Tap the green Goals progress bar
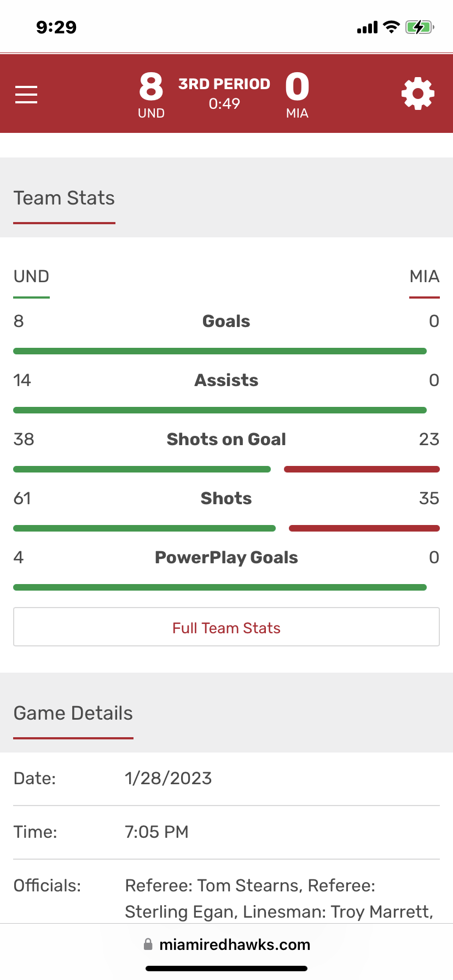Image resolution: width=453 pixels, height=980 pixels. (x=220, y=351)
